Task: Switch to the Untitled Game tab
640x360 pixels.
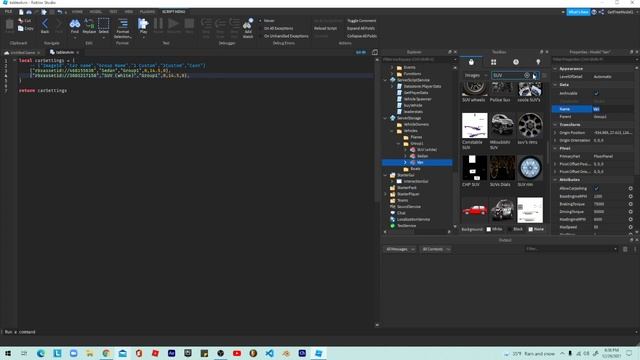Action: tap(23, 53)
